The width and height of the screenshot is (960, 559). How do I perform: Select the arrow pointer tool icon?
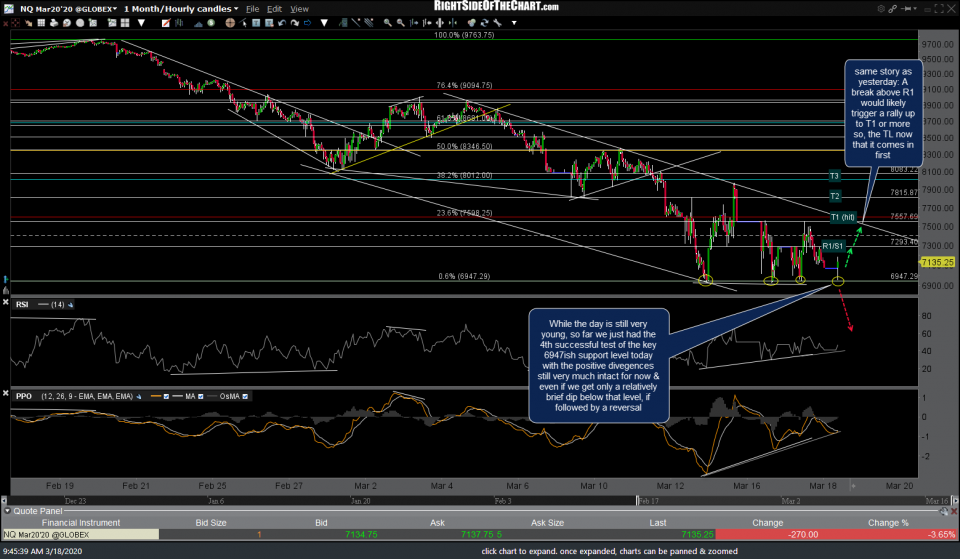click(x=243, y=23)
